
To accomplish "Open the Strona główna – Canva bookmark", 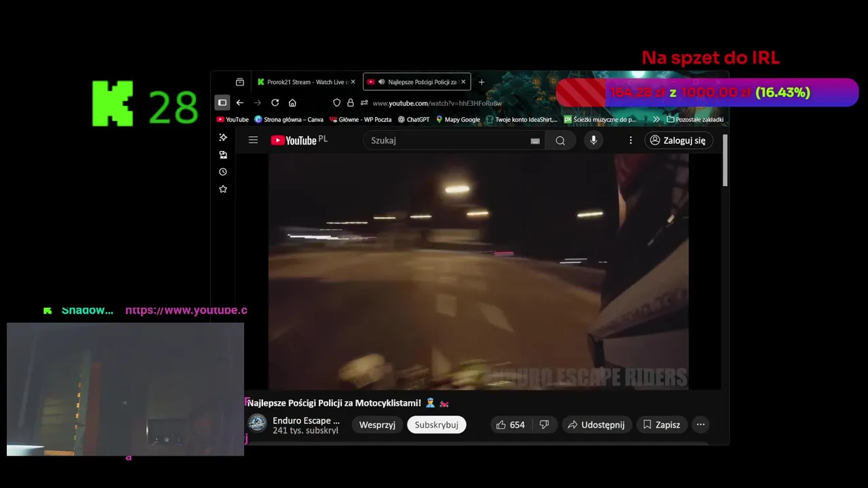I will click(x=289, y=119).
